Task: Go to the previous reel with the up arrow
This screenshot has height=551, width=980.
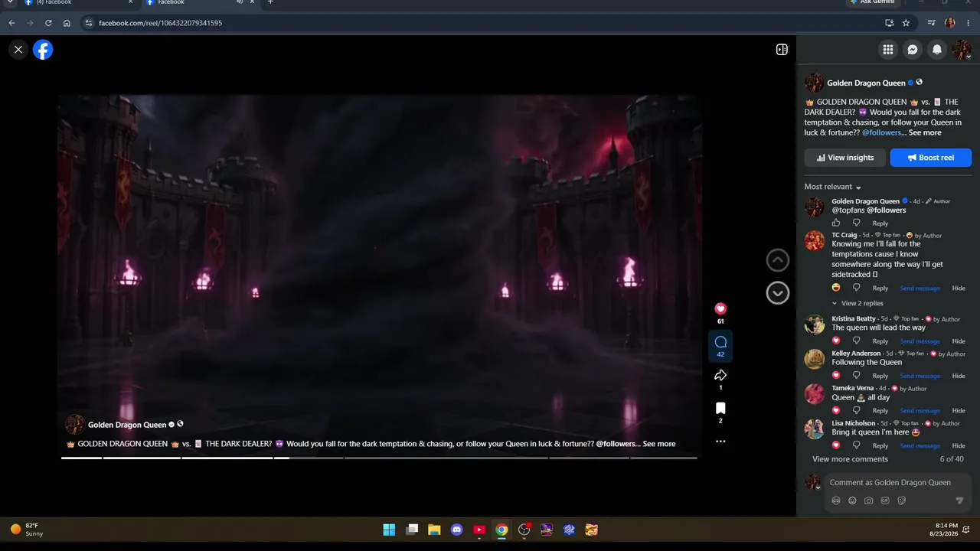Action: 778,260
